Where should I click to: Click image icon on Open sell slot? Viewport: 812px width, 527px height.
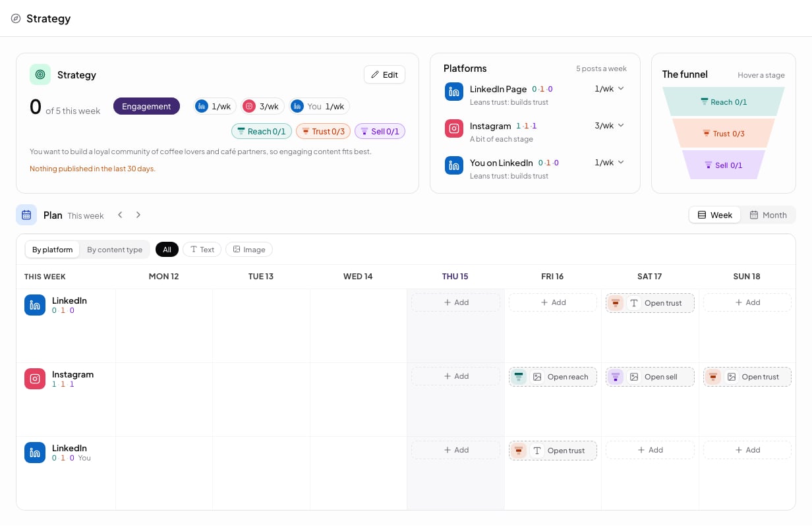coord(634,377)
